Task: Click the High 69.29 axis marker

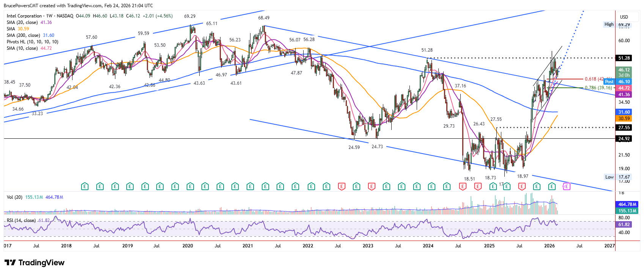Action: pyautogui.click(x=617, y=24)
